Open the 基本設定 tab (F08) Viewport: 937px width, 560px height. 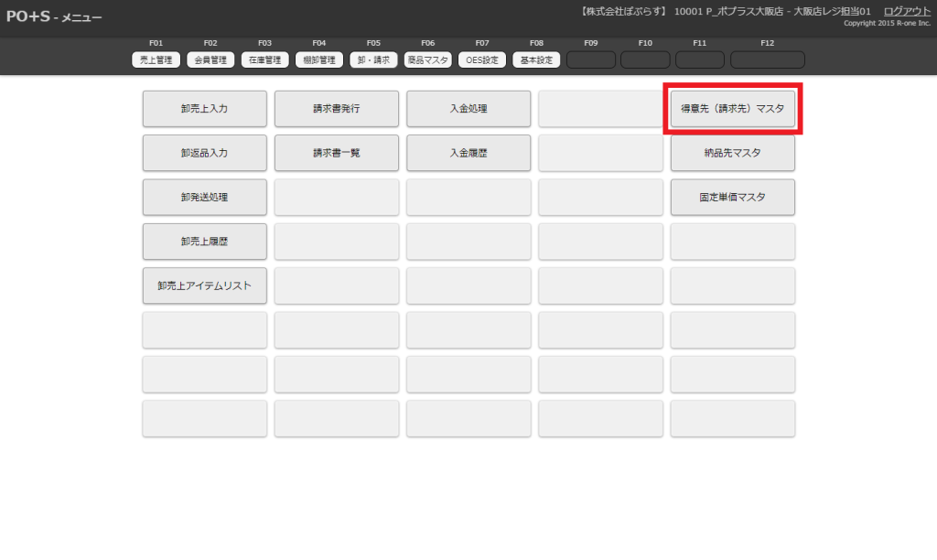(536, 60)
